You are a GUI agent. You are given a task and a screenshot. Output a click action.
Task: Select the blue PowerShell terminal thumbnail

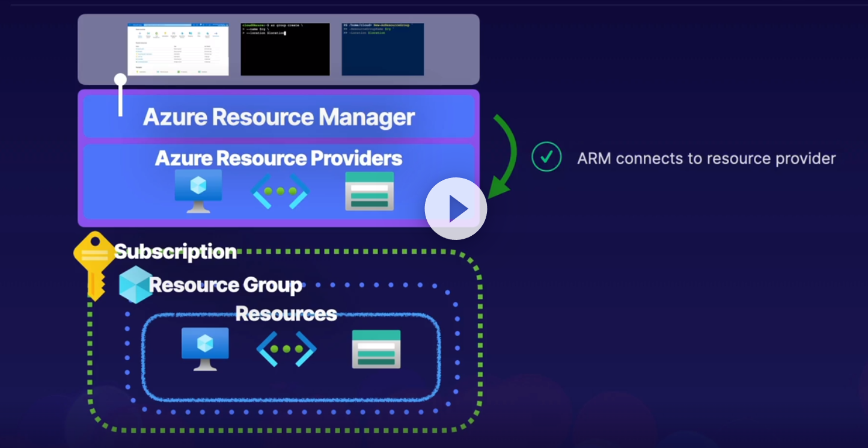coord(382,49)
